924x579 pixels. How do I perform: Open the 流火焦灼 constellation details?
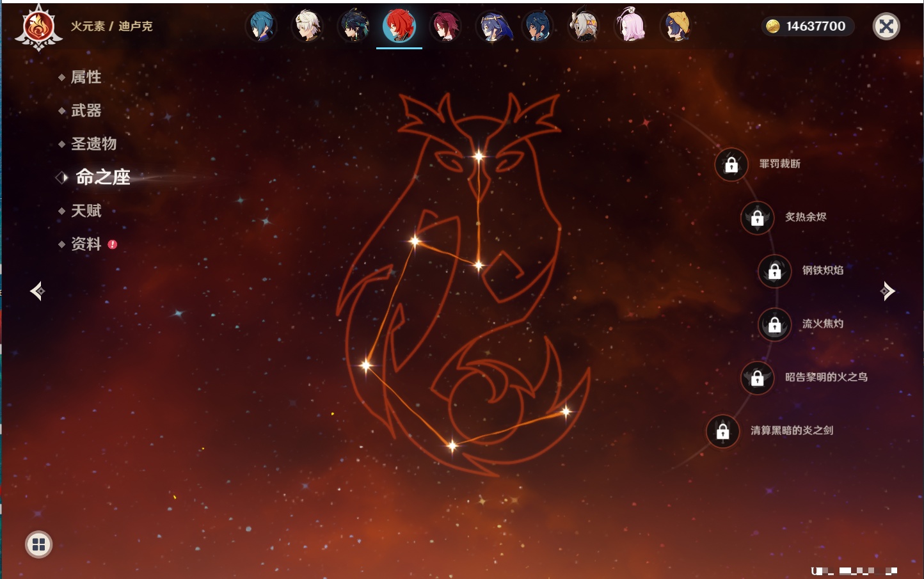click(x=774, y=324)
